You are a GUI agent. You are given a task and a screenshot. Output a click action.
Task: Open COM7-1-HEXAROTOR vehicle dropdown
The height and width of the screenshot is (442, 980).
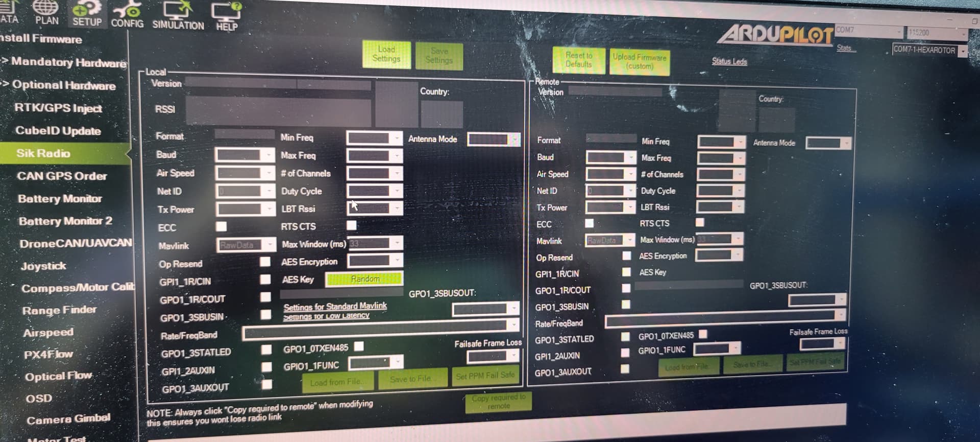pyautogui.click(x=930, y=51)
